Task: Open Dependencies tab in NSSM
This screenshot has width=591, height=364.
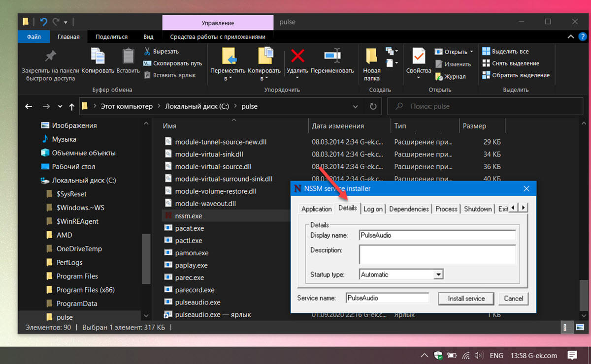Action: tap(409, 209)
